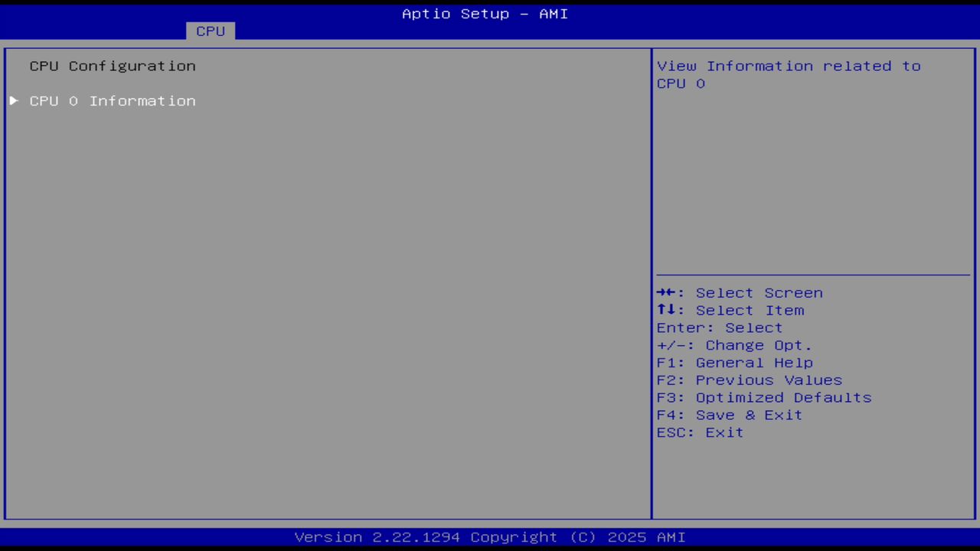Select the CPU Configuration heading
The height and width of the screenshot is (551, 980).
tap(113, 66)
